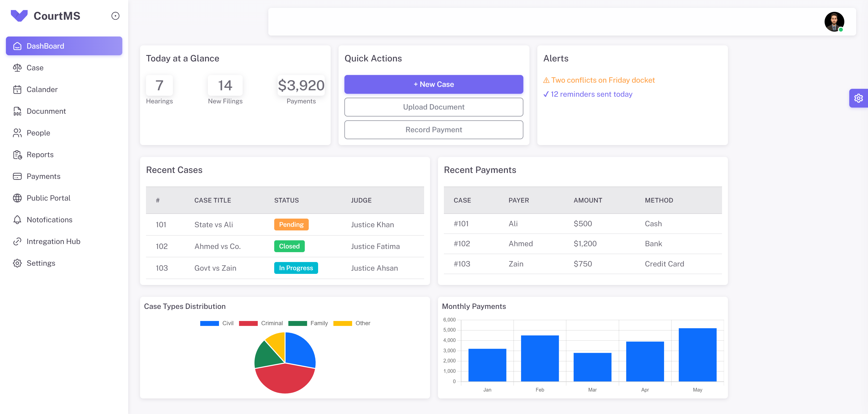Click the CourtMS logo icon
This screenshot has width=868, height=414.
19,16
